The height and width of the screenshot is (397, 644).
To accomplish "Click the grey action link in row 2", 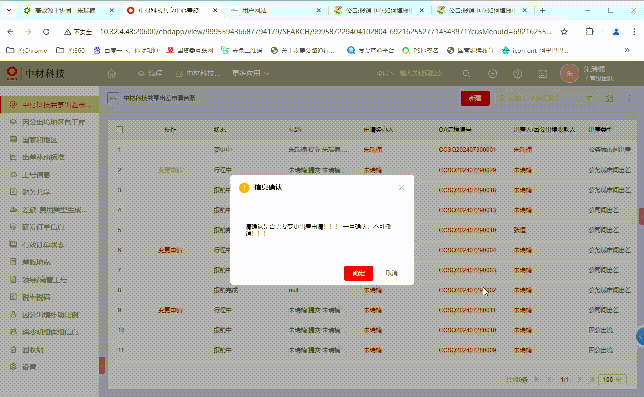I will (x=170, y=170).
